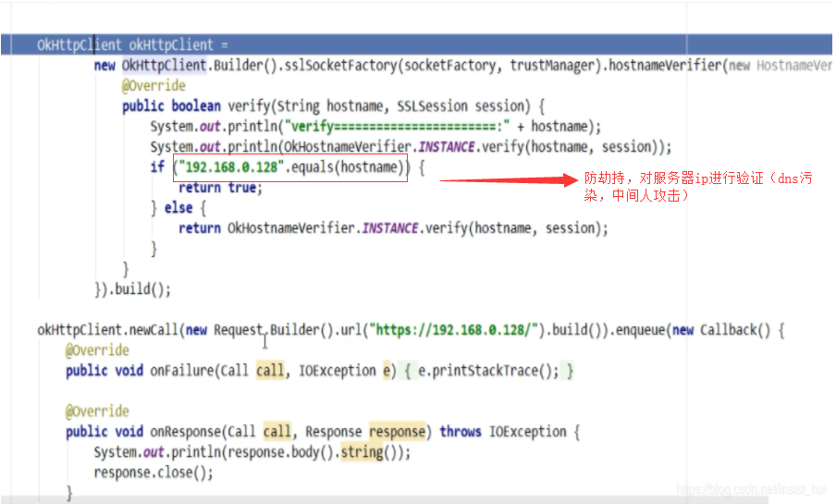Image resolution: width=836 pixels, height=504 pixels.
Task: Click the '}).build();' line
Action: pos(133,289)
